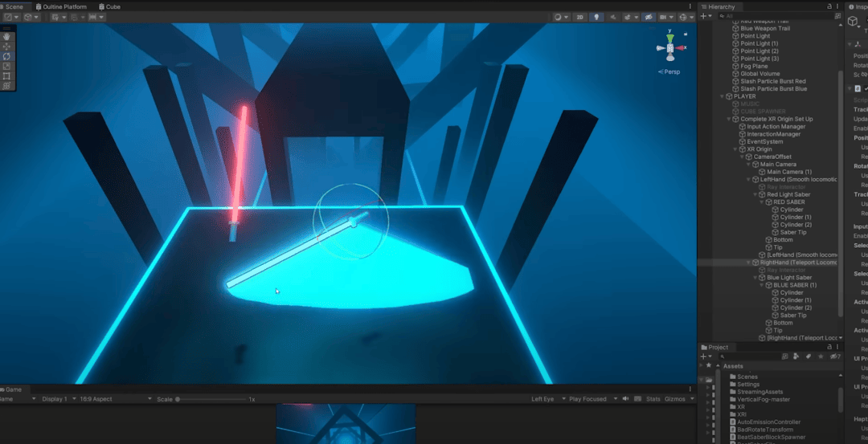
Task: Click the Stats button
Action: 653,399
